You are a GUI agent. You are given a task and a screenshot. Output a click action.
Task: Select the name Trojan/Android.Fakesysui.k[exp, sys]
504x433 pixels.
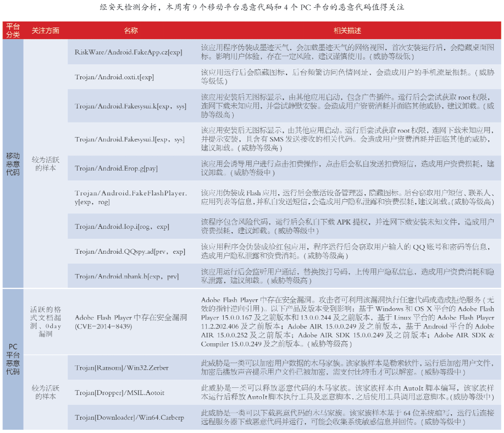click(x=130, y=106)
